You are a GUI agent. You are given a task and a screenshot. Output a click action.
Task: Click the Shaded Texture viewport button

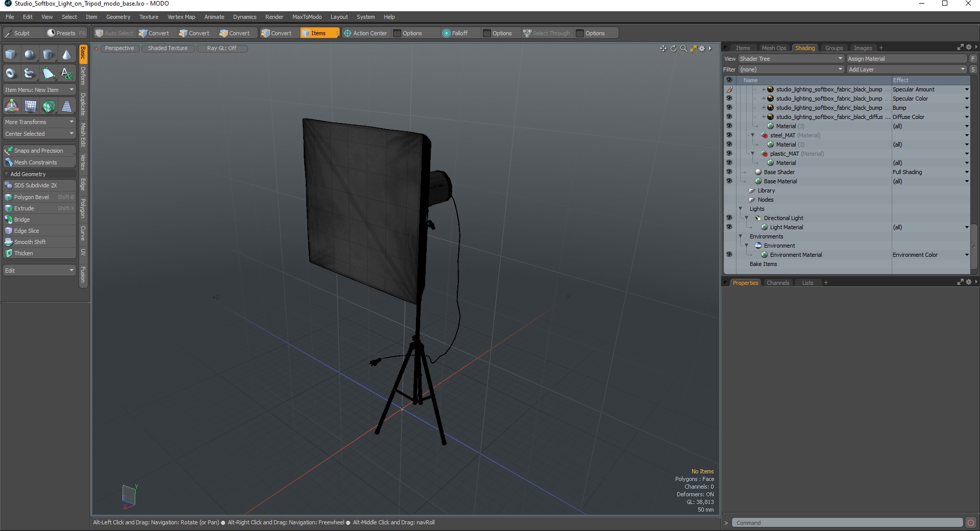(168, 49)
